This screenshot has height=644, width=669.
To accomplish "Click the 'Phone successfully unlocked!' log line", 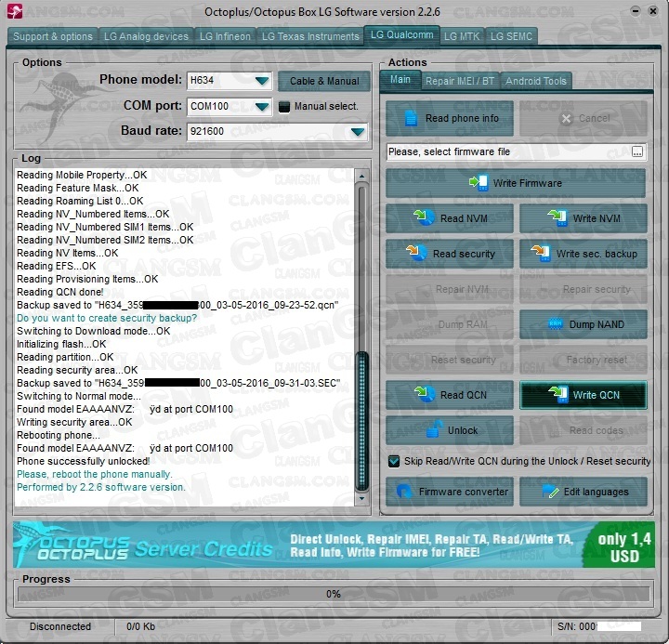I will (84, 461).
